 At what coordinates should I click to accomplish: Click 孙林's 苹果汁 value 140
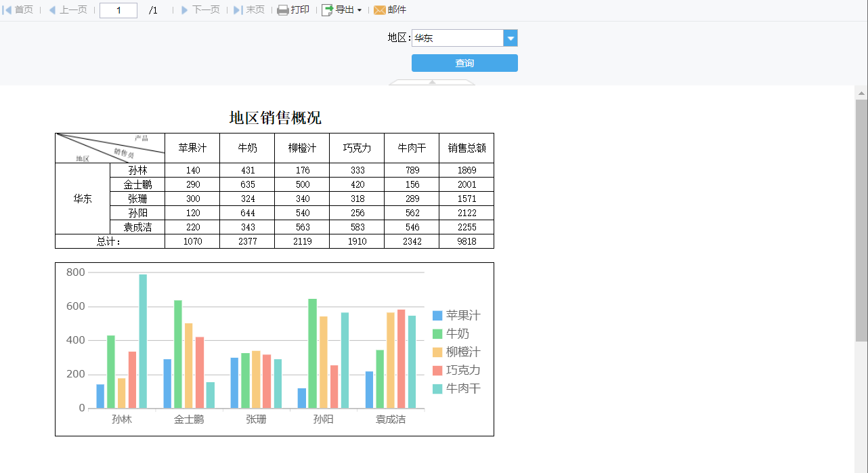click(x=192, y=170)
